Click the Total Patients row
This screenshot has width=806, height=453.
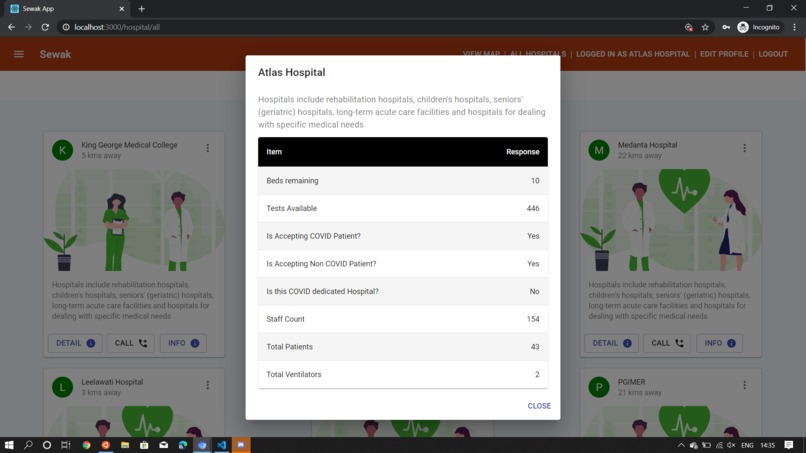pyautogui.click(x=402, y=347)
